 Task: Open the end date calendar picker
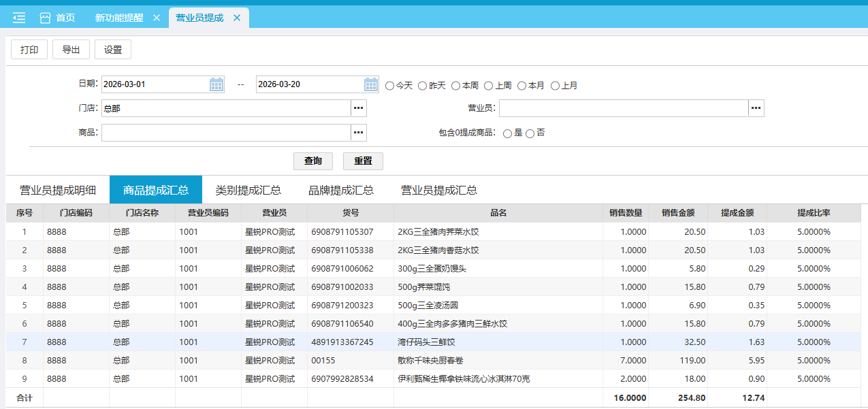point(371,85)
